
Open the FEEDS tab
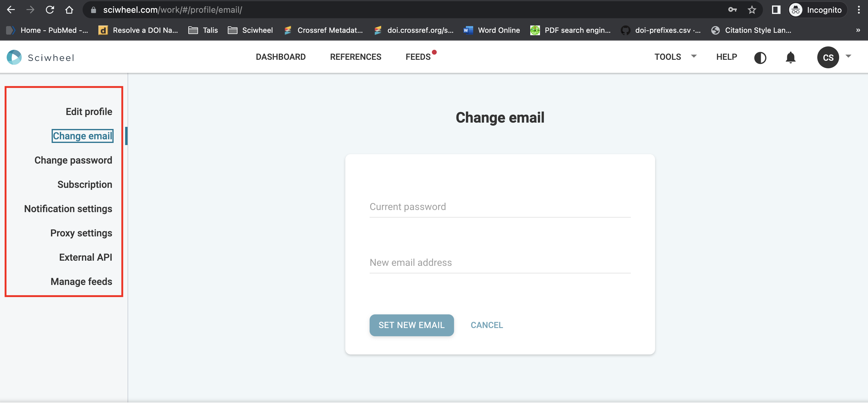418,57
